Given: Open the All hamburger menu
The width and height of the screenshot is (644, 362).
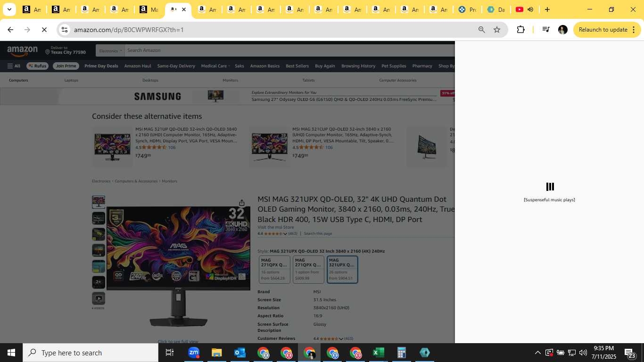Looking at the screenshot, I should 14,66.
